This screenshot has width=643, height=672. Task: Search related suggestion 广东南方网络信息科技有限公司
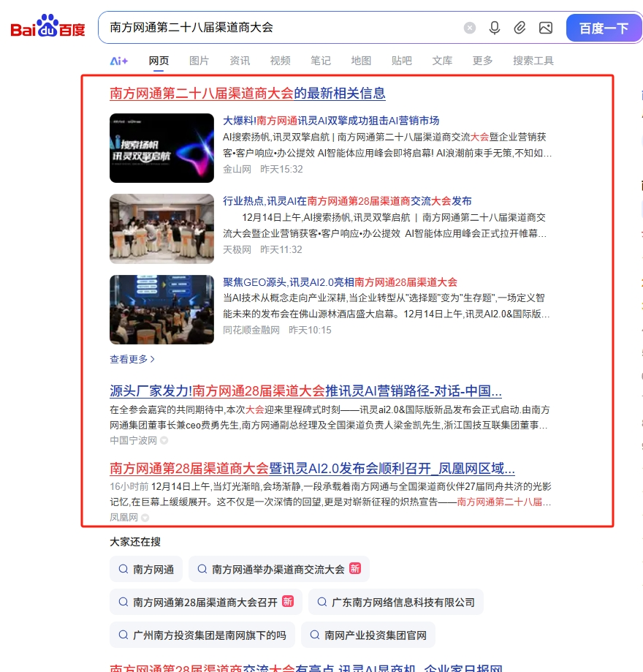[395, 602]
